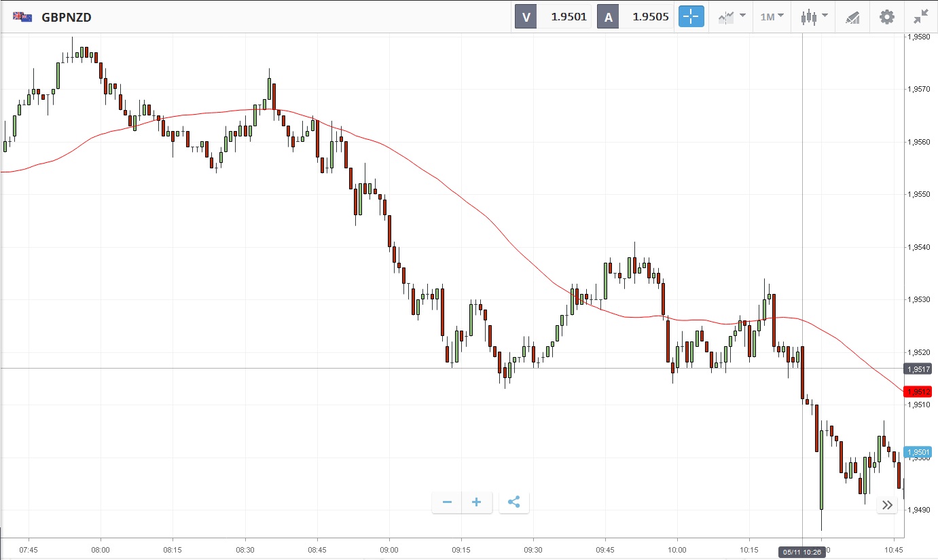This screenshot has width=938, height=560.
Task: Click the GBPNZD instrument name
Action: tap(67, 18)
